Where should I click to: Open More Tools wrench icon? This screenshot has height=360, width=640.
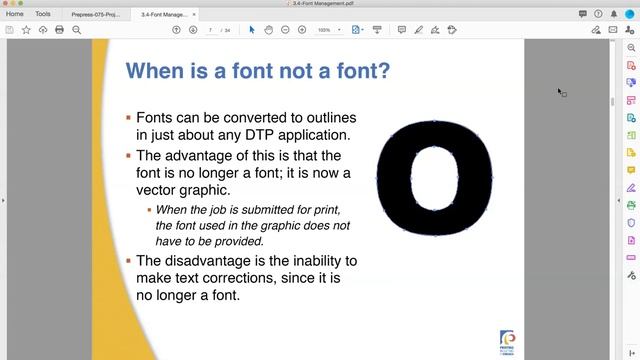coord(631,276)
